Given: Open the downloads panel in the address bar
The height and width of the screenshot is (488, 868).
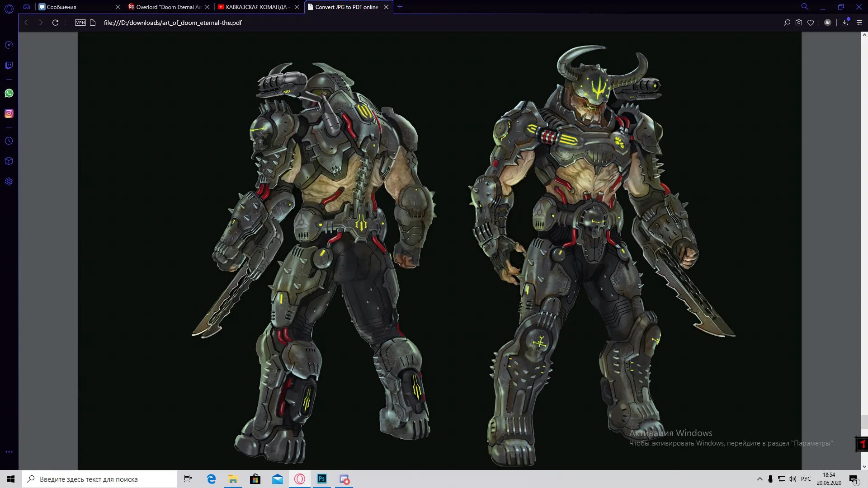Looking at the screenshot, I should click(844, 23).
